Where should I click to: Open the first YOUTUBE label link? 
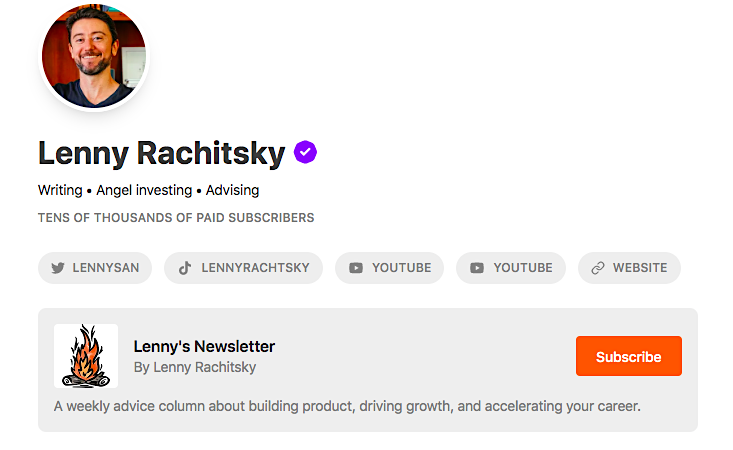tap(401, 268)
